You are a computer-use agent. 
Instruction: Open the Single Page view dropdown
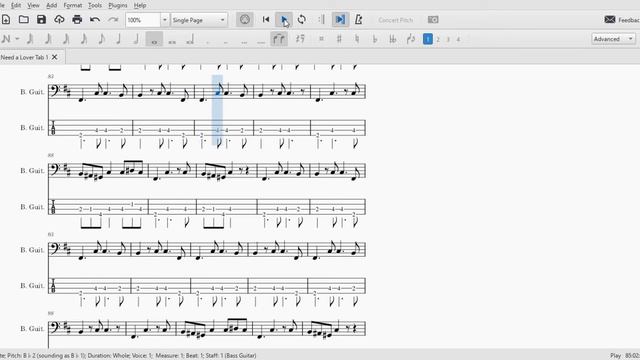[x=199, y=20]
